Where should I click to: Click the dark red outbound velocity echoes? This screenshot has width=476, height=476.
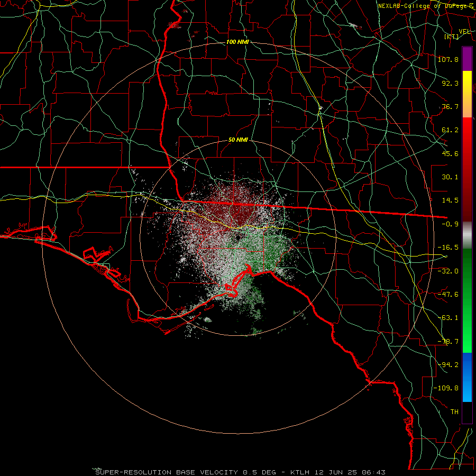tap(232, 209)
